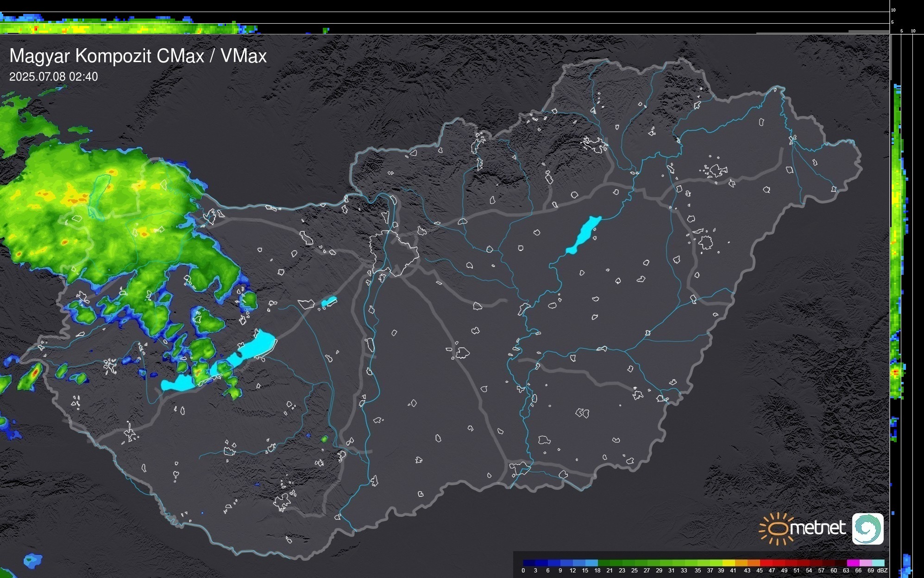Click the 10 km label on top height scale
Screen dimensions: 924x578
[x=893, y=10]
